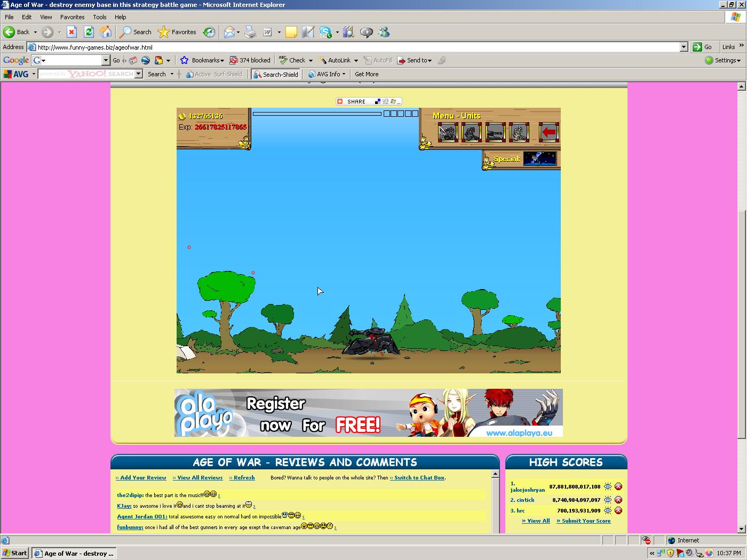The height and width of the screenshot is (560, 747).
Task: Click Submit Your Score link
Action: click(x=583, y=521)
